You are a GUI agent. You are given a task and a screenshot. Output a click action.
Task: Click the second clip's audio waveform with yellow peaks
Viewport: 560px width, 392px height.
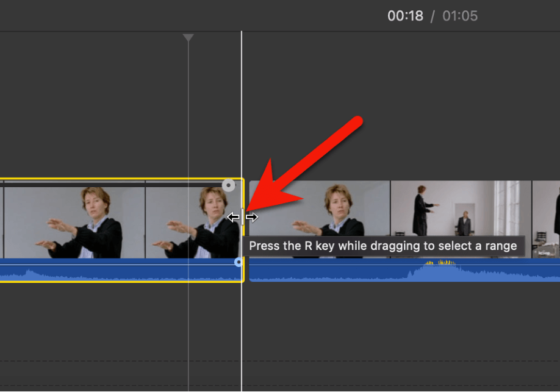pyautogui.click(x=404, y=270)
